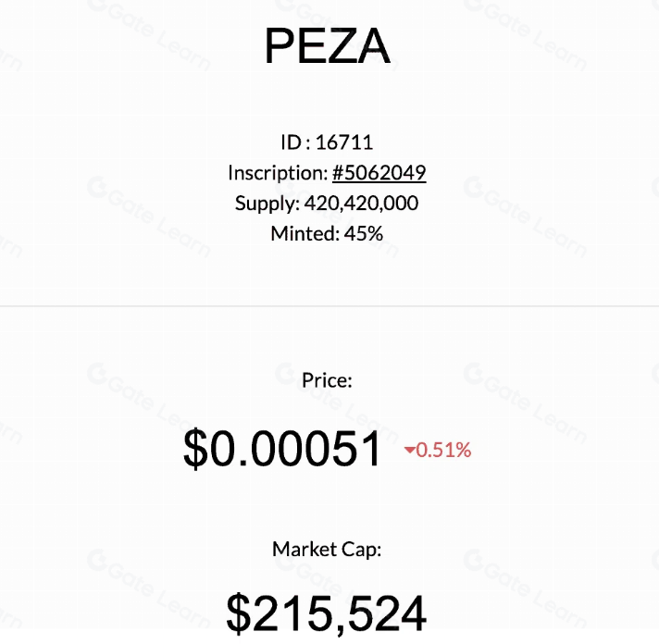Click the Price label

[x=327, y=379]
